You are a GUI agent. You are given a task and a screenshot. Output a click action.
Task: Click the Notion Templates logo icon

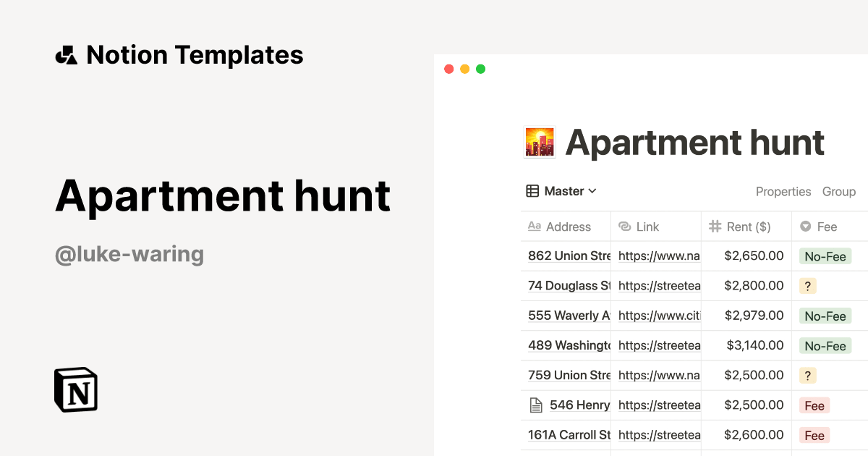point(66,55)
